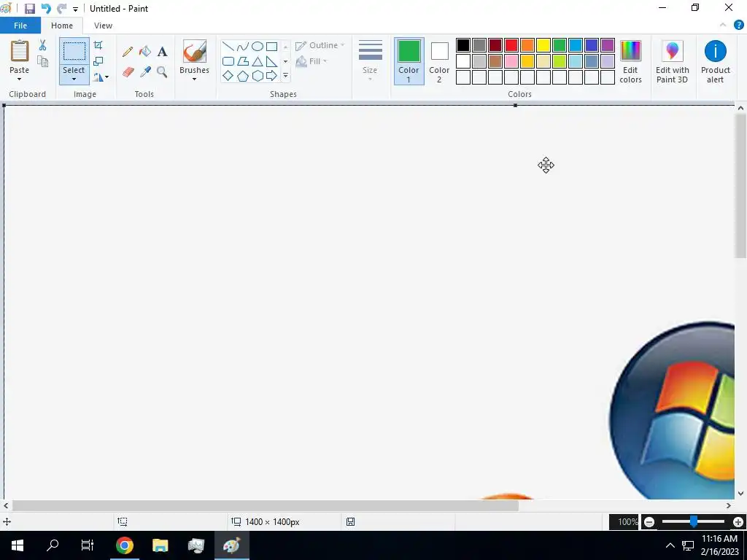Expand the Brushes dropdown arrow
Image resolution: width=747 pixels, height=560 pixels.
click(194, 79)
